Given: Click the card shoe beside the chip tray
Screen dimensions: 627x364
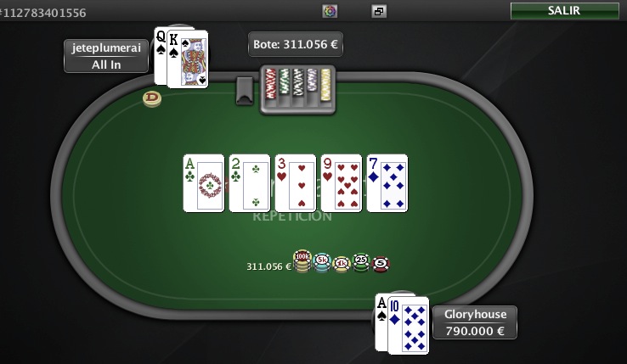Looking at the screenshot, I should click(245, 91).
